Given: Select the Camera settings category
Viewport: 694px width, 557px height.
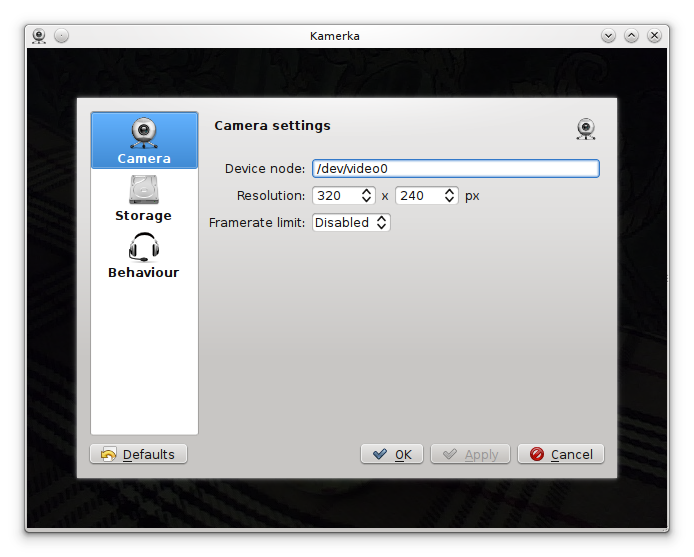Looking at the screenshot, I should coord(144,140).
